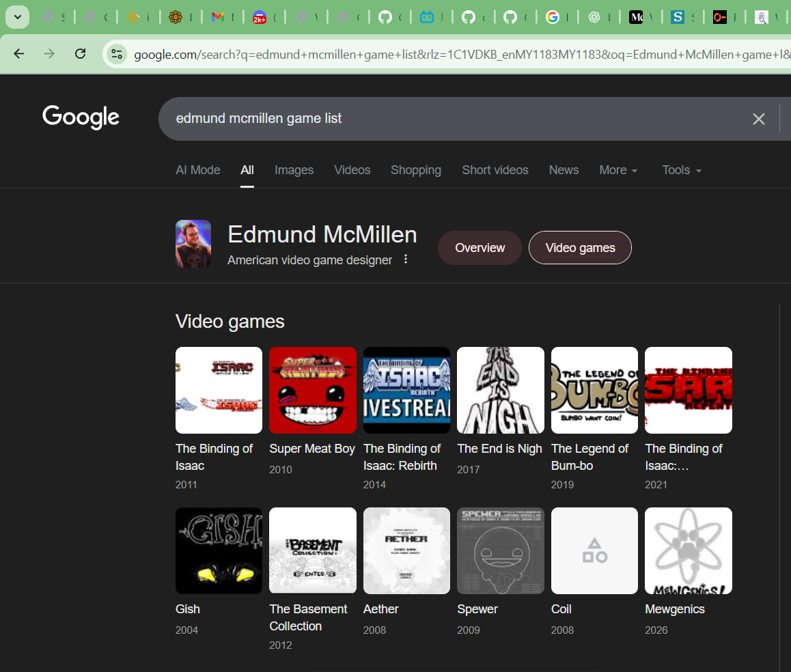Click the Mewgenics title link
This screenshot has height=672, width=791.
[x=674, y=609]
